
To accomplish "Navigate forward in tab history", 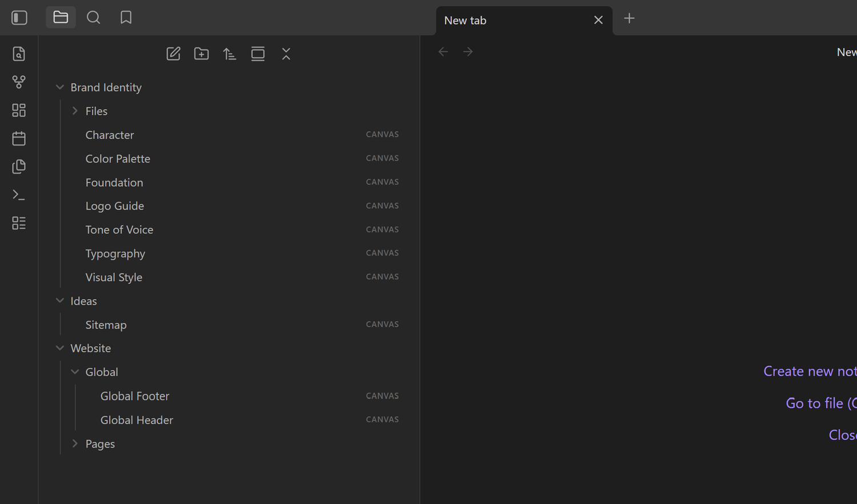I will 468,52.
